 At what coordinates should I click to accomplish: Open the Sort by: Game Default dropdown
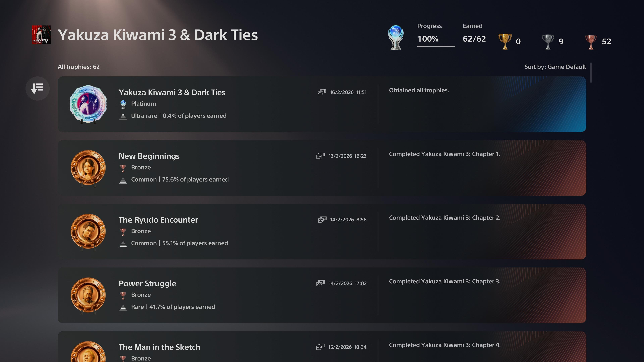(x=555, y=67)
